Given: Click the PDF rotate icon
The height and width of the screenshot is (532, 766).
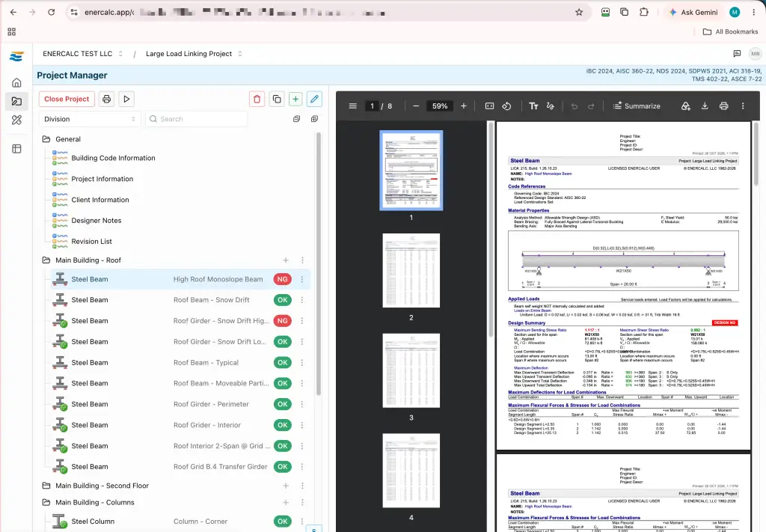Looking at the screenshot, I should click(x=506, y=106).
